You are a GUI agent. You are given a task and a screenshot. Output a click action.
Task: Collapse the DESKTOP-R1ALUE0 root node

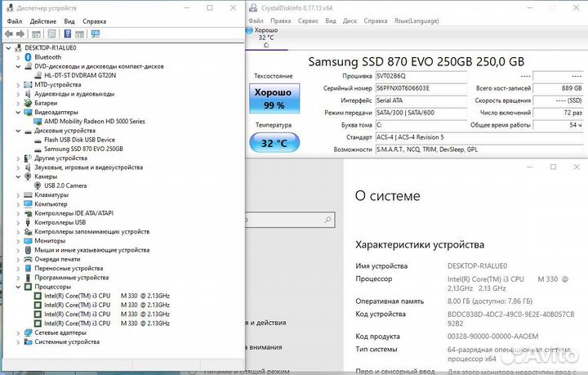coord(8,48)
